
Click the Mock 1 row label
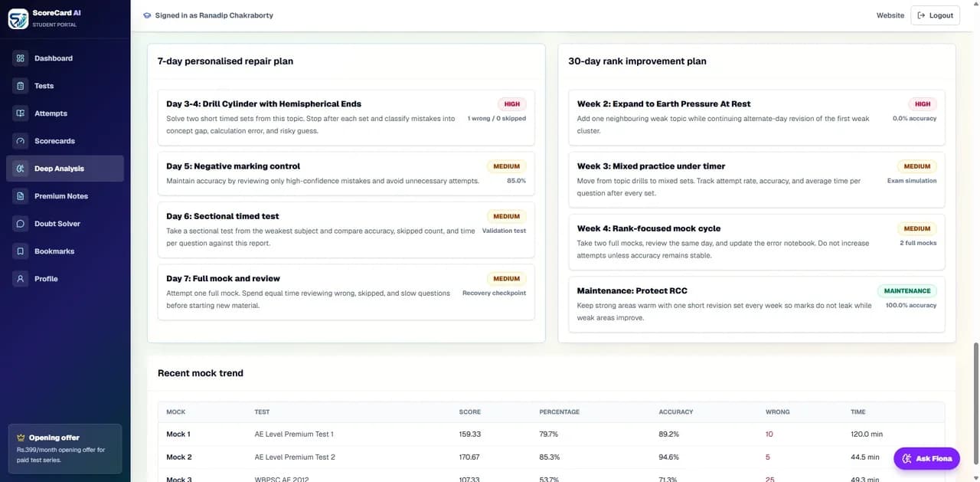178,434
